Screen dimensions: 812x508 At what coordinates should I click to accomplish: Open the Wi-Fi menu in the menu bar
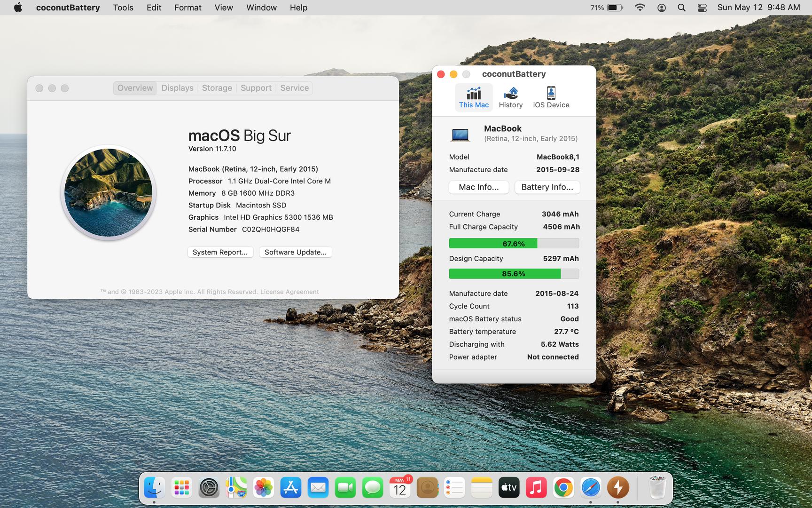point(640,8)
